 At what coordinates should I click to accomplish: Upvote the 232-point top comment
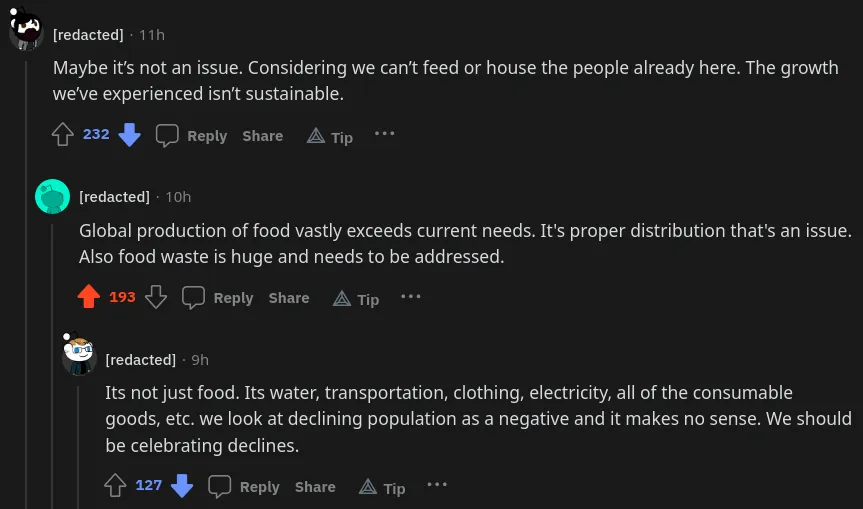click(63, 135)
